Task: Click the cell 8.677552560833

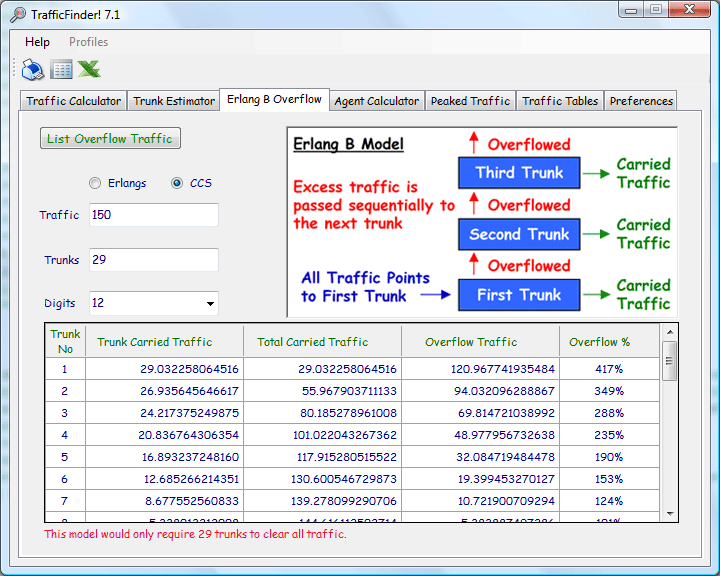Action: 164,501
